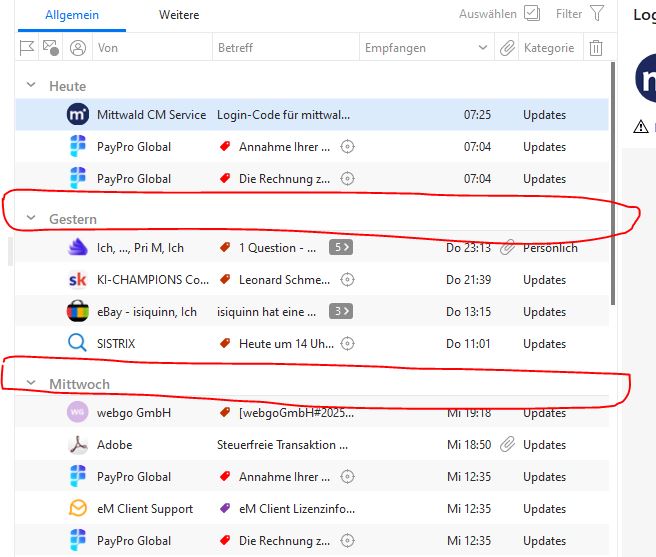Collapse the Heute group
656x557 pixels.
click(x=31, y=85)
